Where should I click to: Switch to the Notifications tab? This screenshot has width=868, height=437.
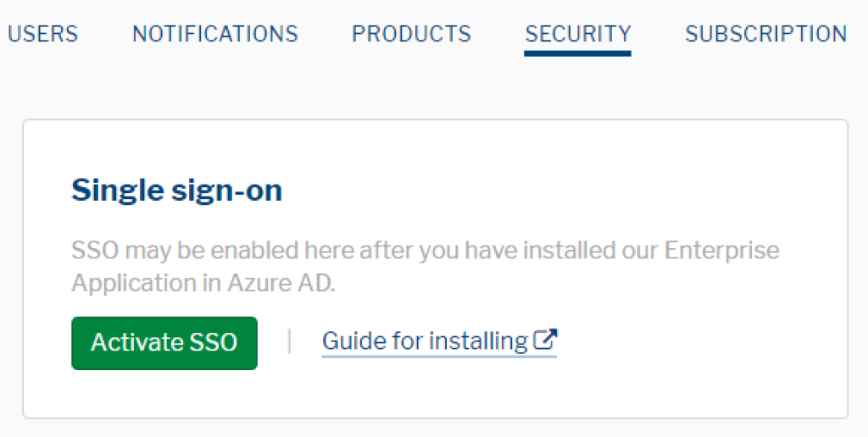[215, 34]
